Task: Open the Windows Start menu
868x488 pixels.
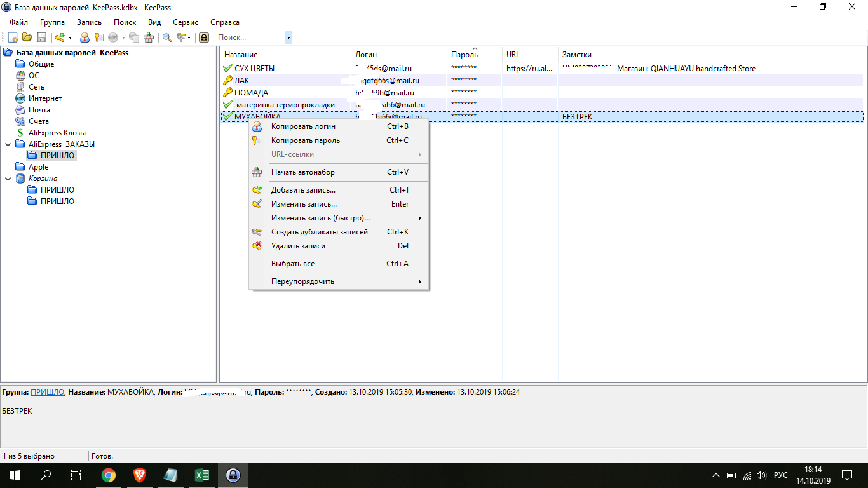Action: [x=15, y=475]
